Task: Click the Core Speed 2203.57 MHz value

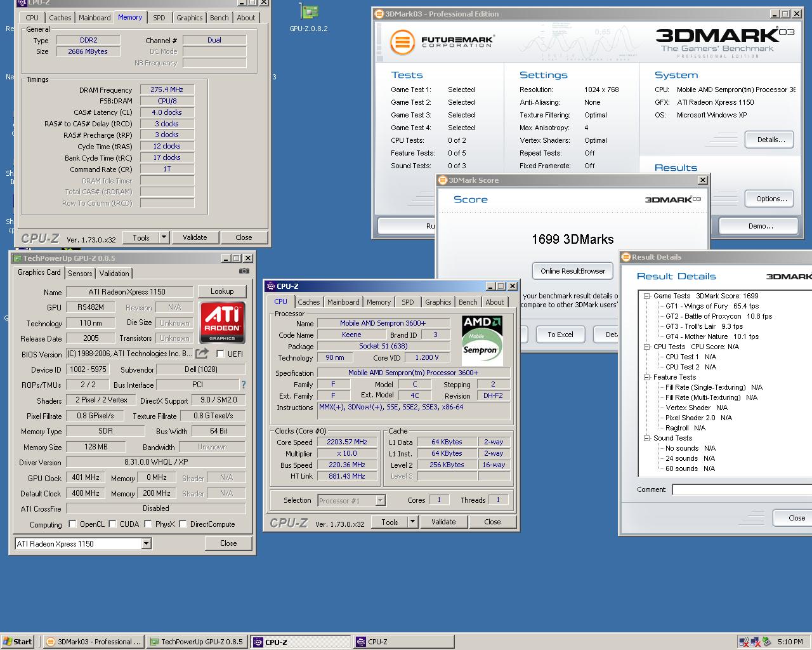Action: 346,442
